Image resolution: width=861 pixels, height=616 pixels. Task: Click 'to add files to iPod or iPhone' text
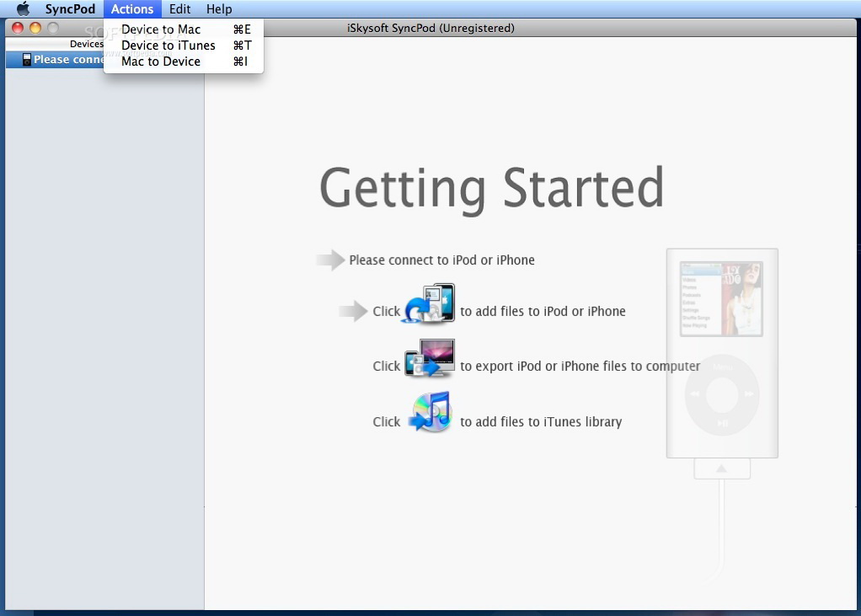543,311
